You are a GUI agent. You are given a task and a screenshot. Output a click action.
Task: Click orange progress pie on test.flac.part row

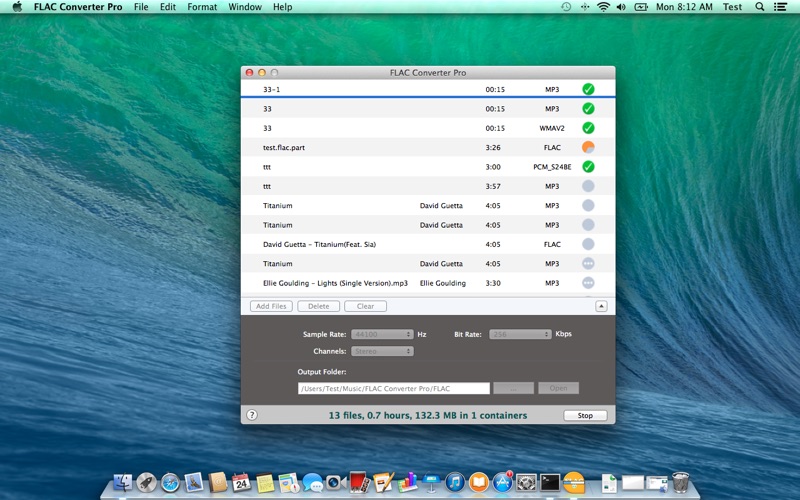click(x=588, y=147)
